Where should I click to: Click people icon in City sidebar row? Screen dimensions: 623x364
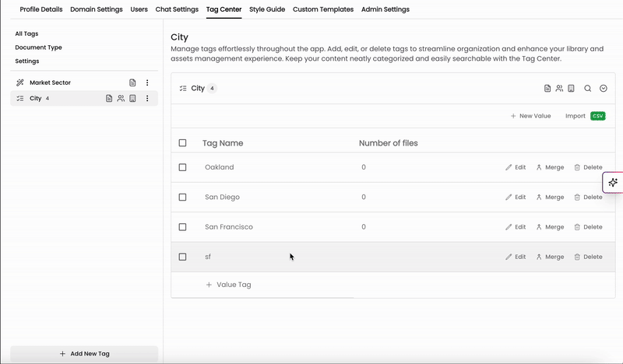(121, 99)
